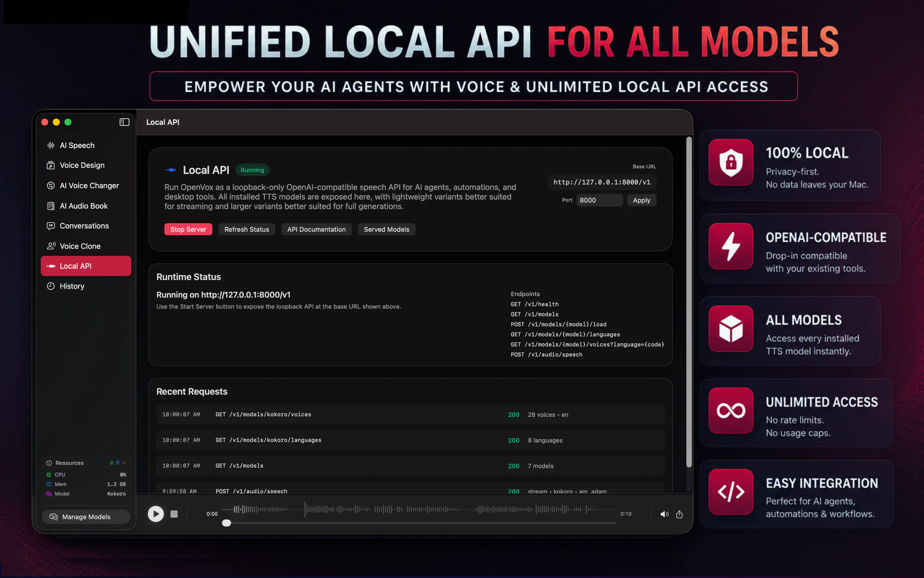The height and width of the screenshot is (578, 924).
Task: Click the playback progress slider handle
Action: tap(227, 522)
